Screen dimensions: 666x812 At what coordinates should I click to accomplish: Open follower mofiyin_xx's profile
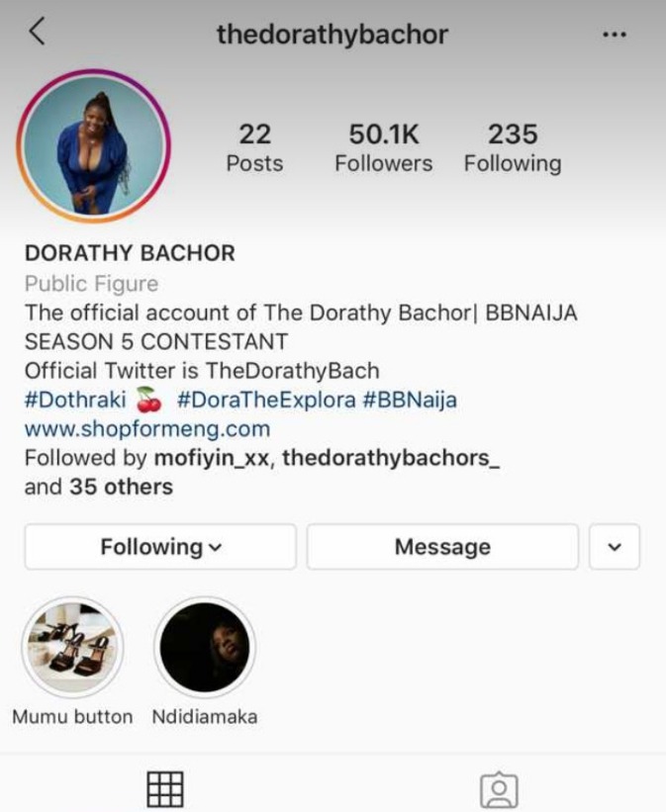(212, 458)
